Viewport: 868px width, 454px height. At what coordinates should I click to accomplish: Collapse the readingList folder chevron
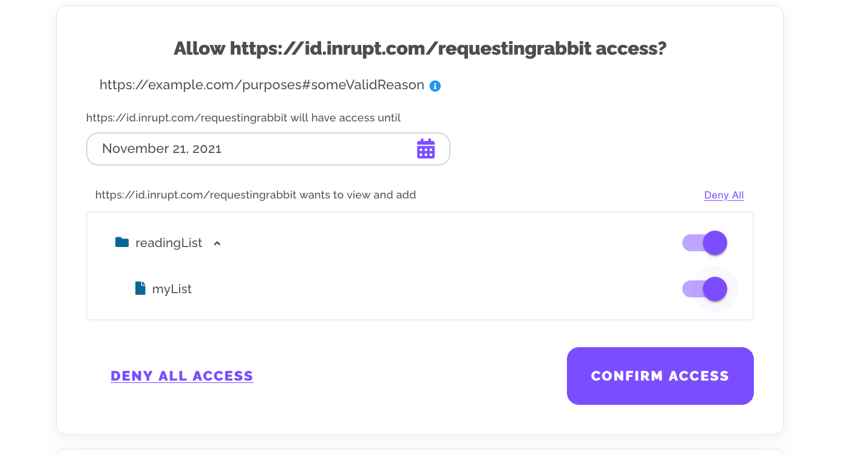(217, 243)
